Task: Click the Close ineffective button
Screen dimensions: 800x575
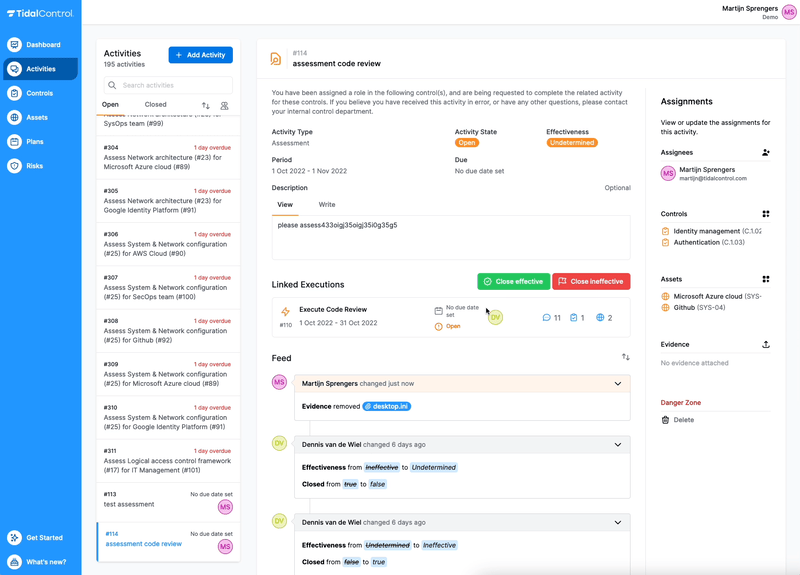Action: coord(591,282)
